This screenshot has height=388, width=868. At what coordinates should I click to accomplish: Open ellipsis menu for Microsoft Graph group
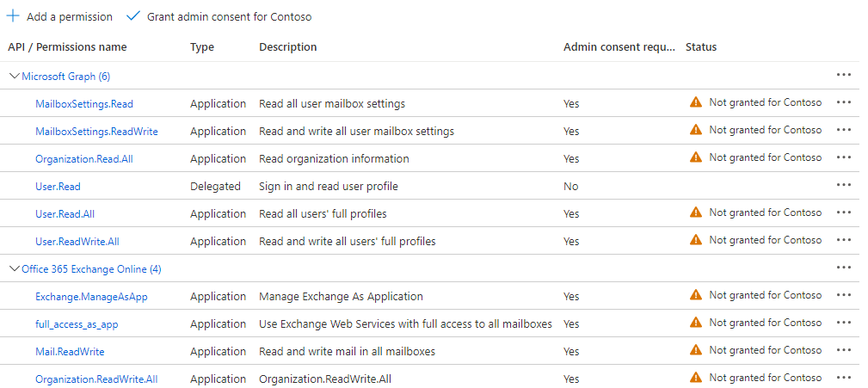click(x=844, y=75)
